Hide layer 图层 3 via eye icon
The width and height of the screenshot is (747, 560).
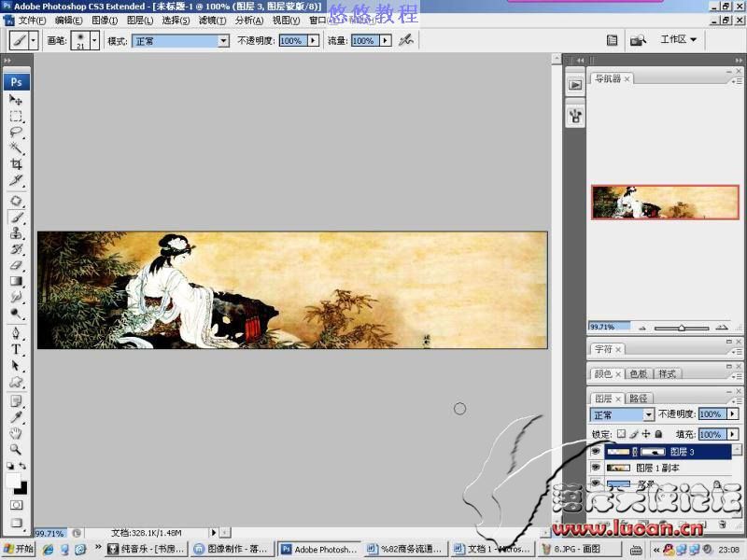596,451
